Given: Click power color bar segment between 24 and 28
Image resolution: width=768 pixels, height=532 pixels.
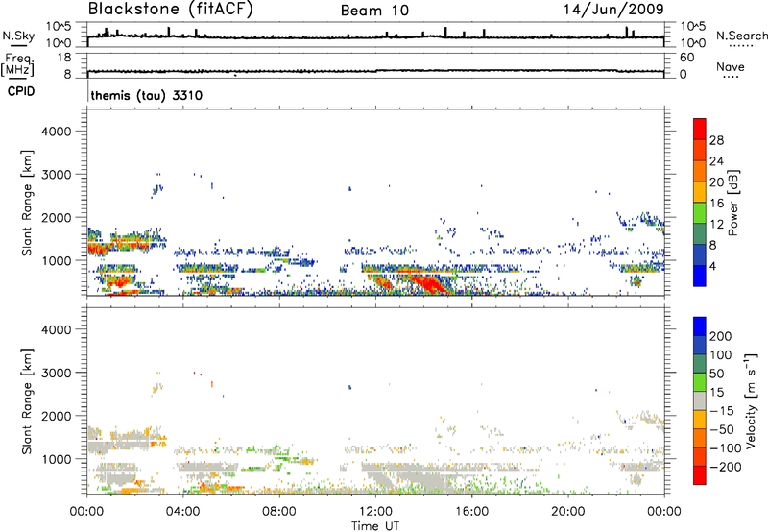Looking at the screenshot, I should click(700, 150).
